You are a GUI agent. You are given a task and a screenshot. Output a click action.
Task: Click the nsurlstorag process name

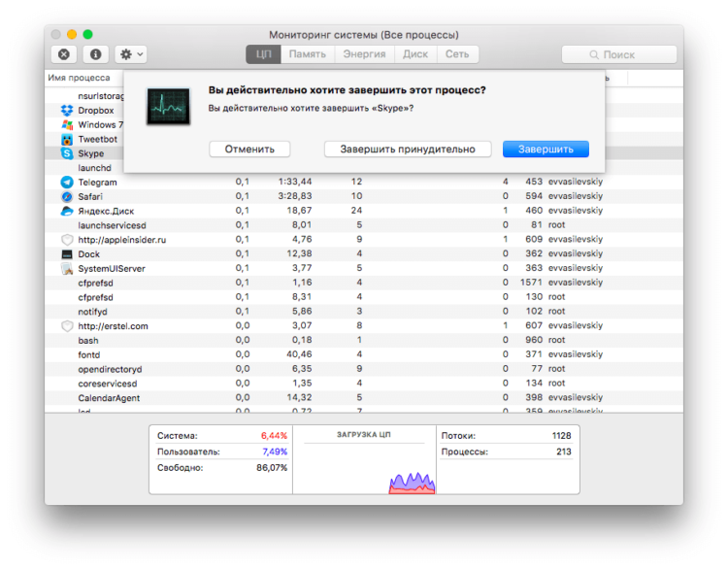pyautogui.click(x=101, y=96)
